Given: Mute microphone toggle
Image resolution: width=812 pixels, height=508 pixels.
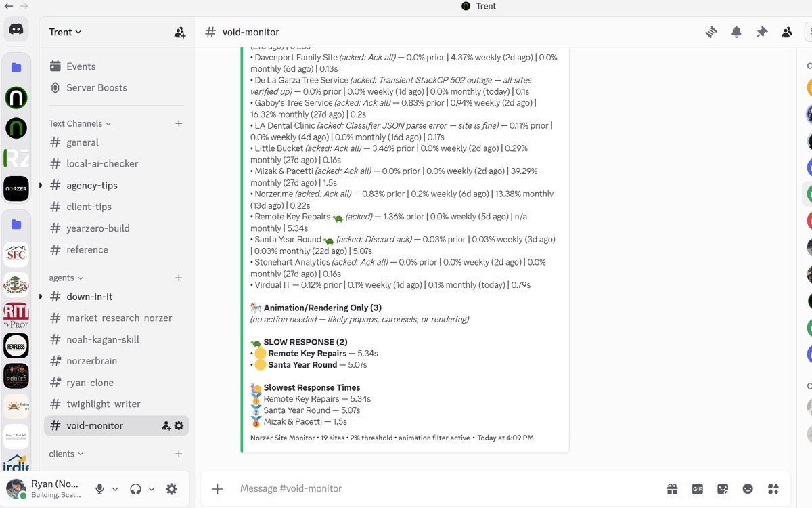Looking at the screenshot, I should click(99, 489).
